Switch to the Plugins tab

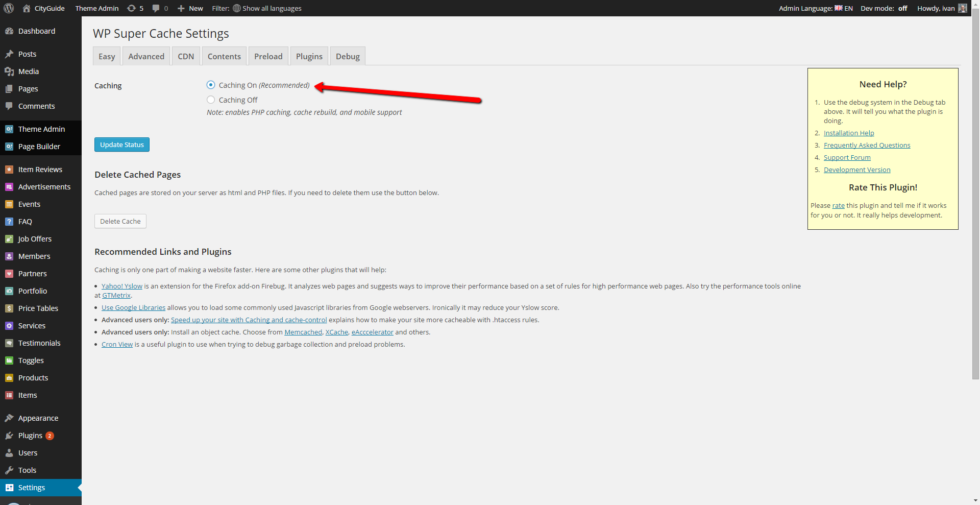[x=309, y=56]
